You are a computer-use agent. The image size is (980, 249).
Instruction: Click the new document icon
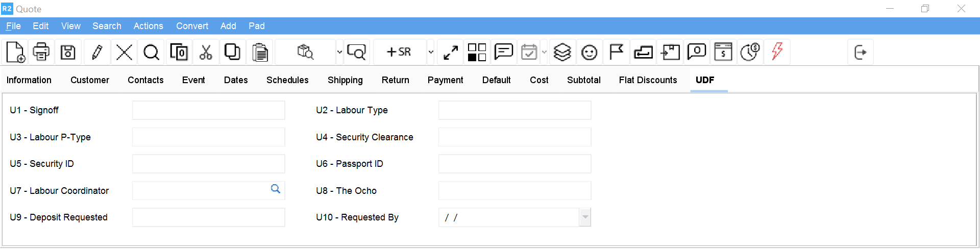coord(15,52)
